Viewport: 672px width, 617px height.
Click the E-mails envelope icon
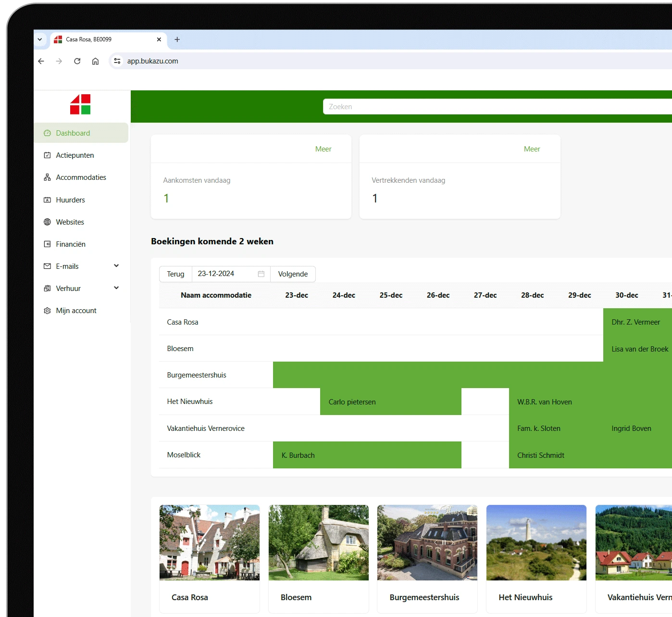pos(47,266)
